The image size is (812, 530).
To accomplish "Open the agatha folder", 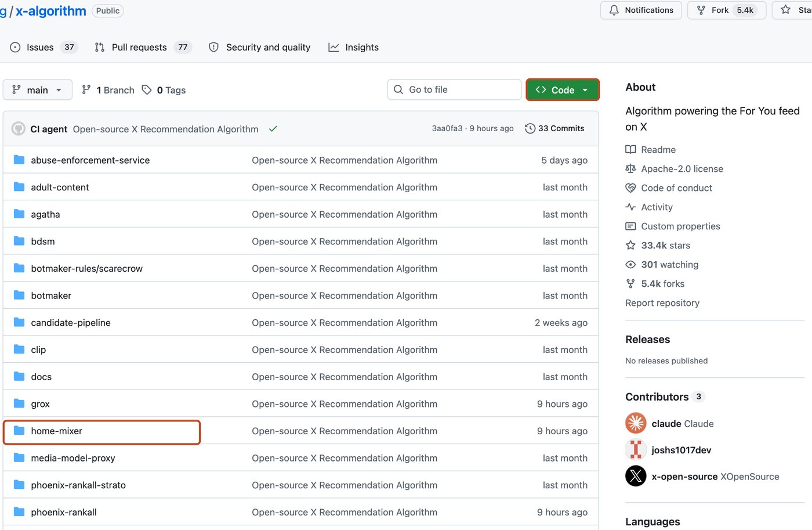I will click(x=45, y=214).
